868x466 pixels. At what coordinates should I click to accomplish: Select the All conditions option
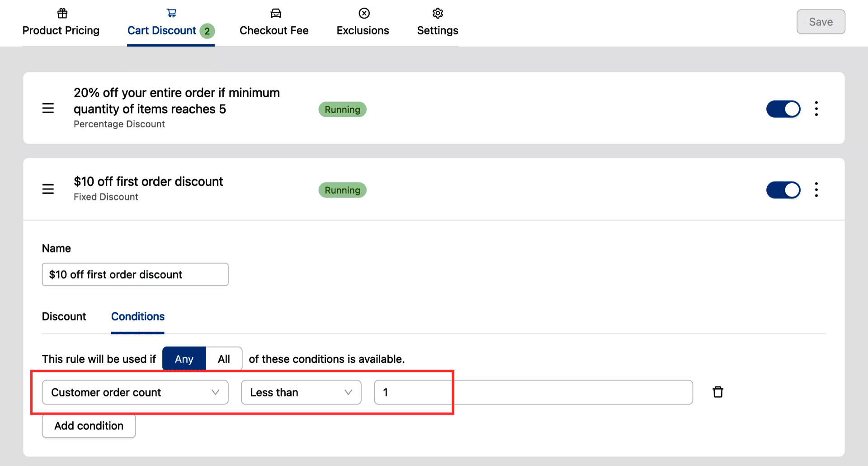point(224,359)
